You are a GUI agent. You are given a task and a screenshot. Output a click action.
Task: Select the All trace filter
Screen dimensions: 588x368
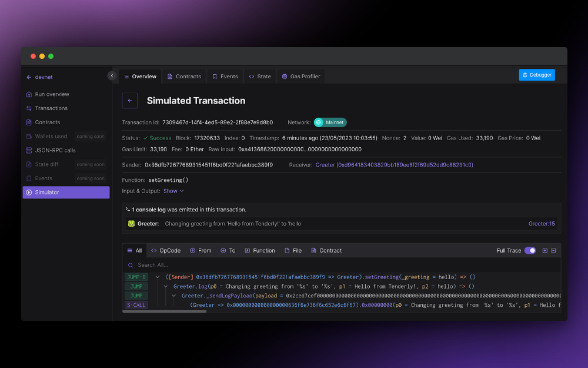(135, 250)
